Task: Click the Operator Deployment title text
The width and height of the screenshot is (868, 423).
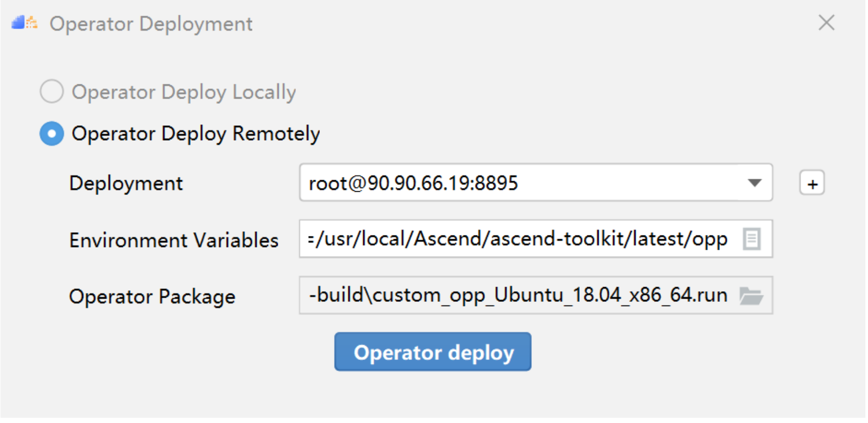Action: coord(151,24)
